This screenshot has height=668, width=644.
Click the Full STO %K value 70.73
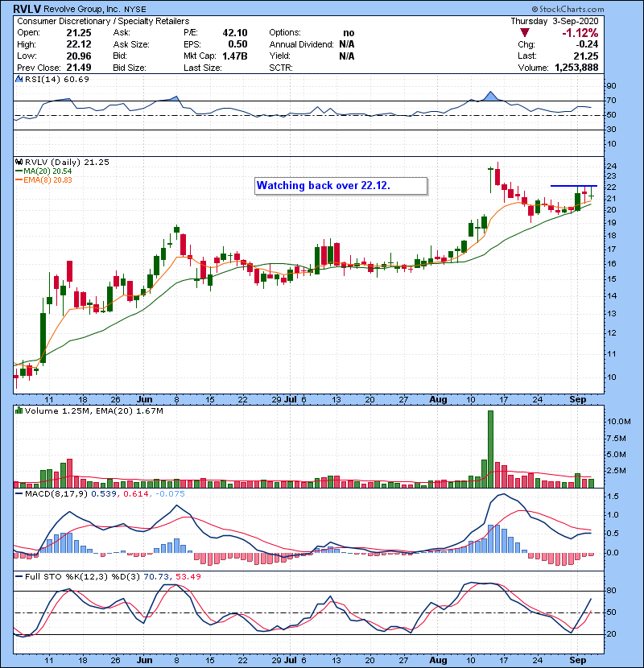pos(156,576)
